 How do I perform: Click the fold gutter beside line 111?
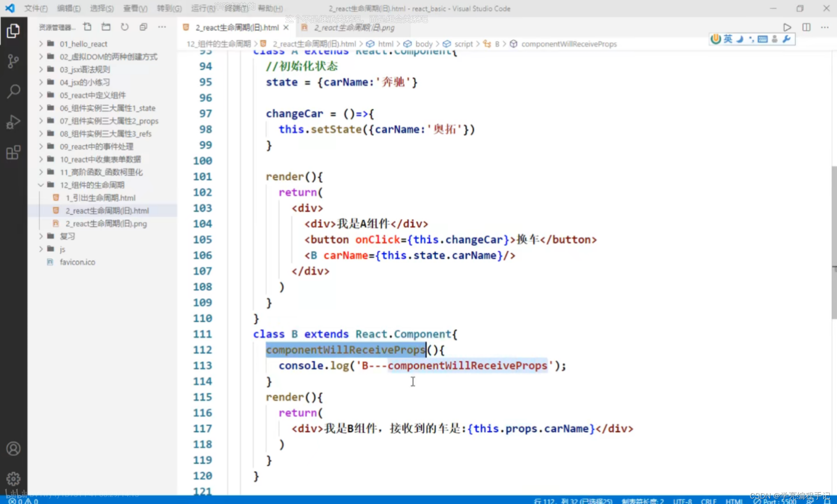coord(221,334)
